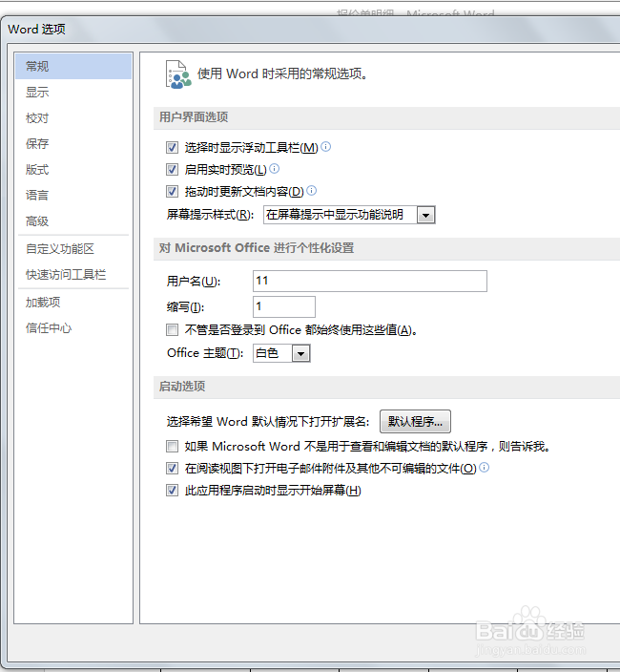Screen dimensions: 620x672
Task: Click the 启动选项 section header
Action: (182, 387)
